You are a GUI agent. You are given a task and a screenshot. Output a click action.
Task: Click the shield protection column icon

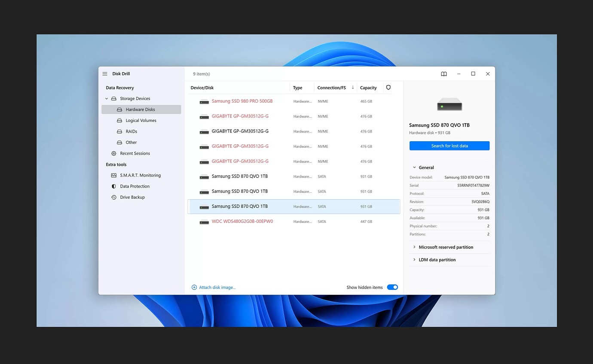click(388, 88)
